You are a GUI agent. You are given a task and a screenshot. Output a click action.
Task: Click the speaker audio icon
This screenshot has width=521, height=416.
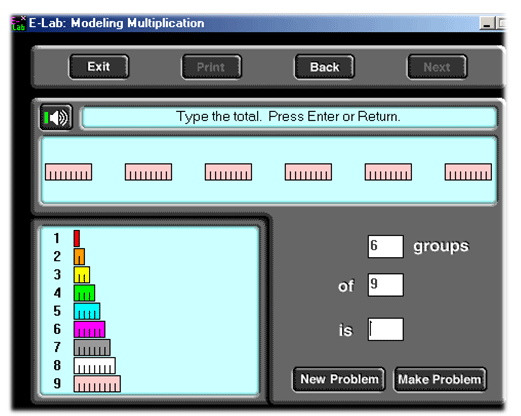click(56, 117)
